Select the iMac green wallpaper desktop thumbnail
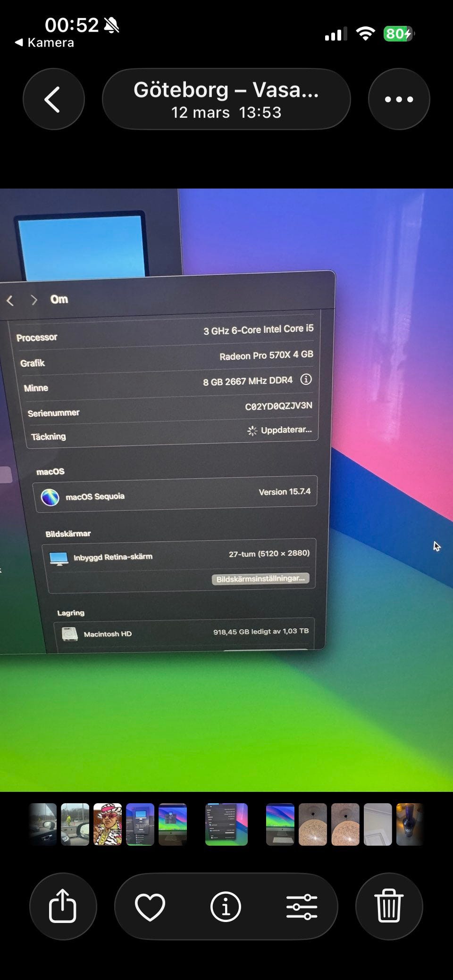The width and height of the screenshot is (453, 980). pos(173,824)
